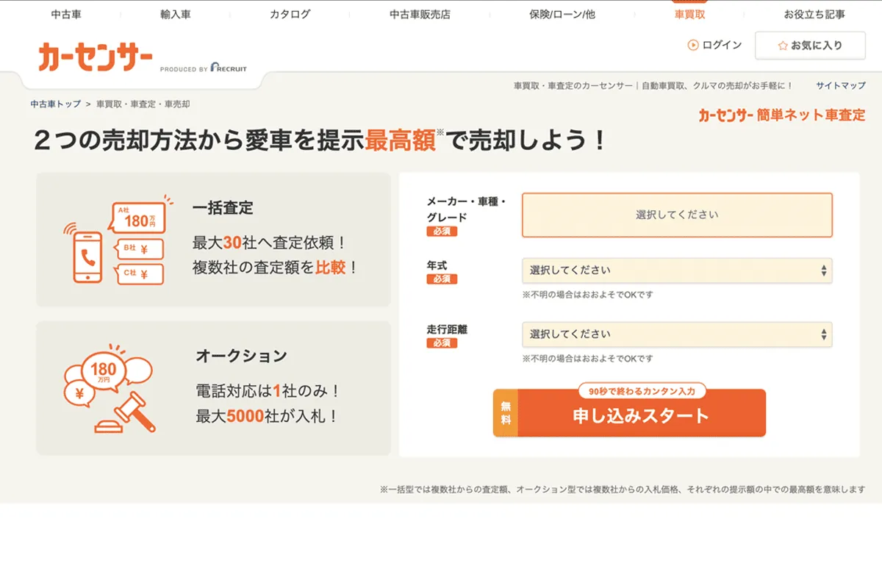The width and height of the screenshot is (882, 588).
Task: Click the 最大5000社が入札 text
Action: 268,416
